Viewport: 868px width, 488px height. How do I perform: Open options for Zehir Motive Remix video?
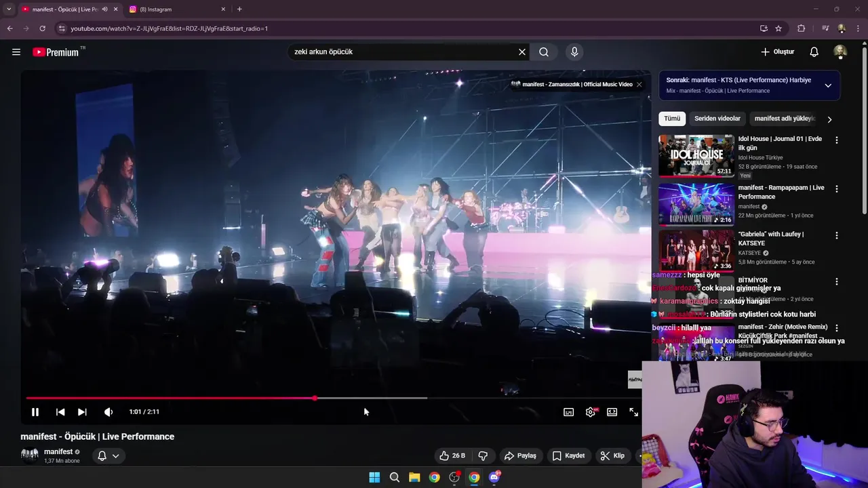click(x=836, y=328)
